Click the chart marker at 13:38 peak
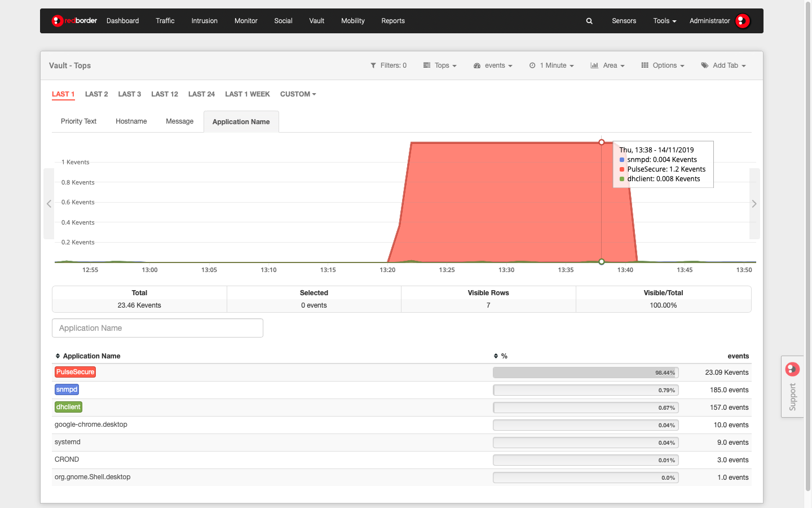This screenshot has height=508, width=812. [602, 142]
